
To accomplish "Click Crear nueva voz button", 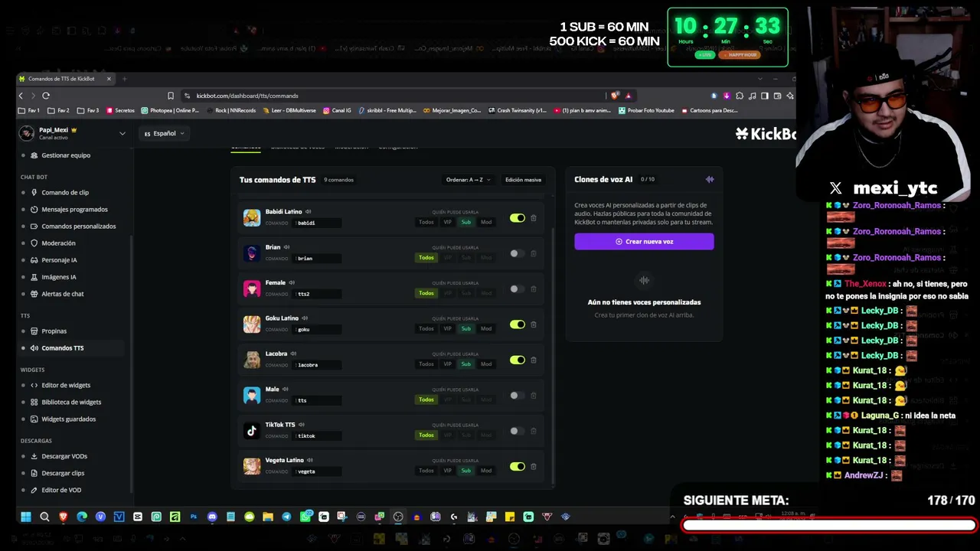I will tap(644, 241).
